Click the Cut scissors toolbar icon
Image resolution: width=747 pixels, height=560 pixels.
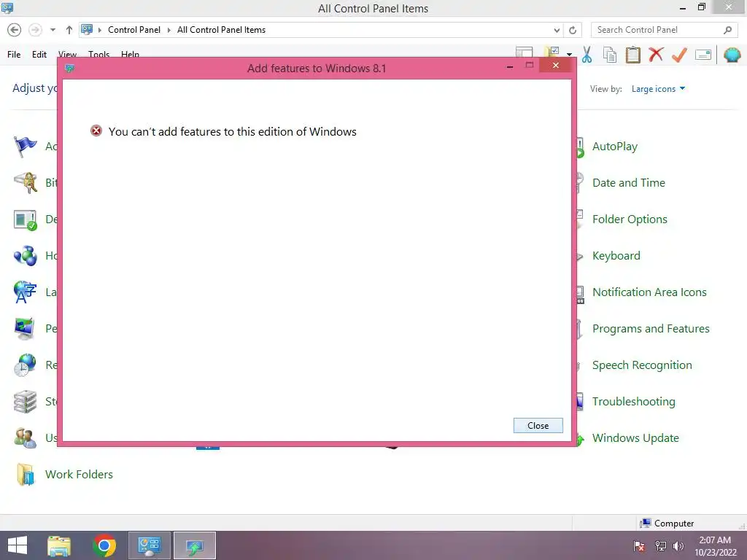[x=587, y=55]
